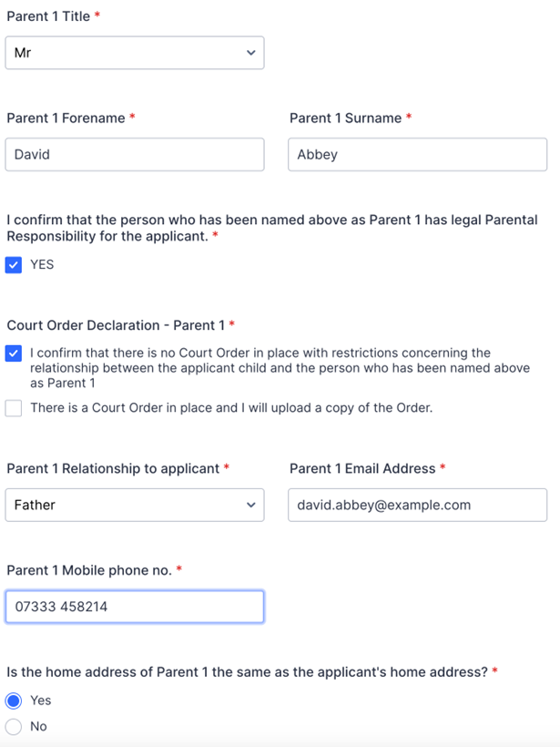Tick the Court Order in place checkbox
560x747 pixels.
[x=14, y=408]
